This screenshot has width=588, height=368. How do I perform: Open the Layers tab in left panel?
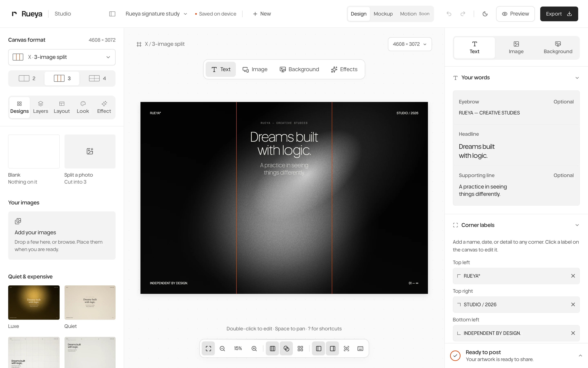coord(41,107)
